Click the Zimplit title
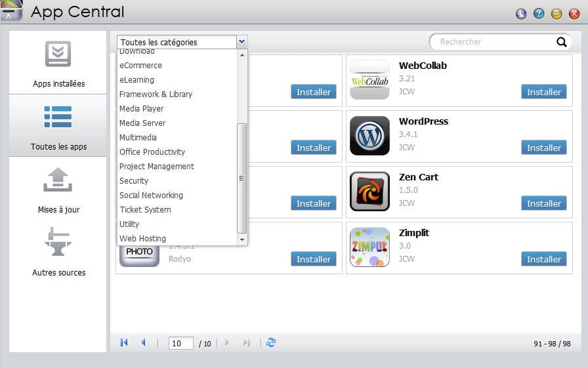Viewport: 588px width, 368px height. click(x=414, y=233)
